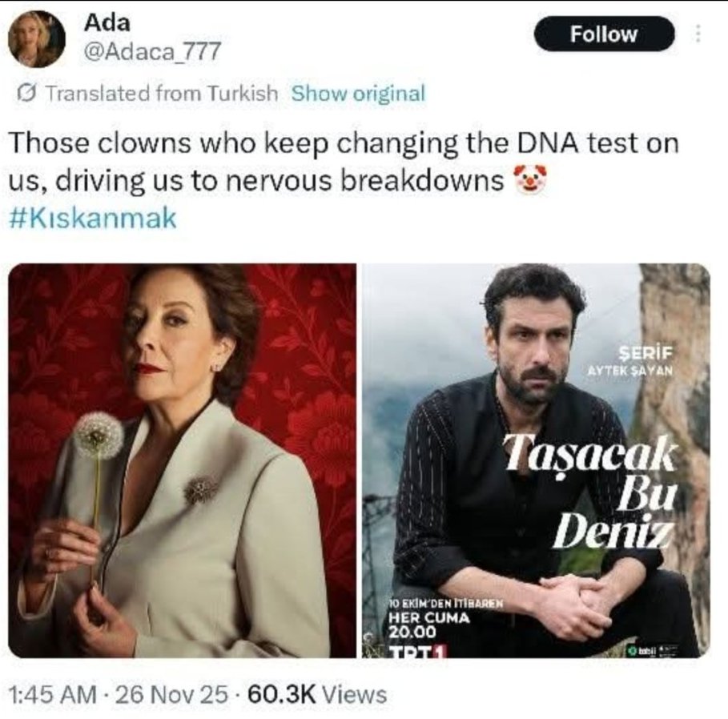Click the translation icon beside Translated from Turkish
Screen dimensions: 728x719
(x=27, y=94)
